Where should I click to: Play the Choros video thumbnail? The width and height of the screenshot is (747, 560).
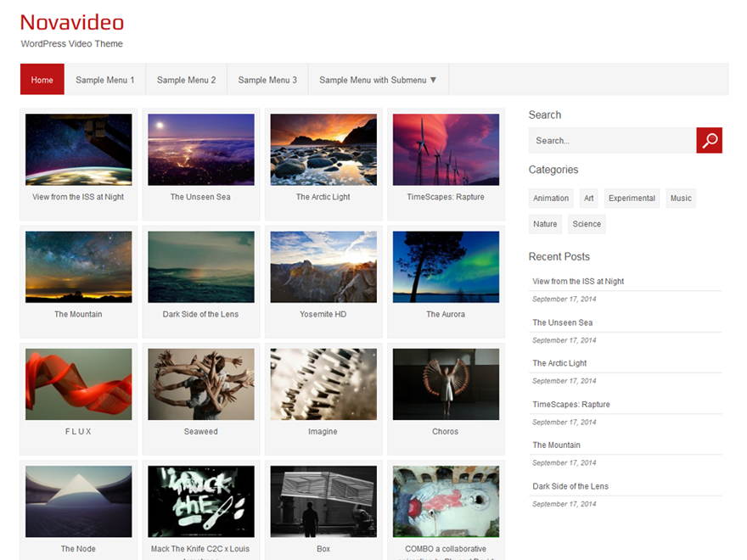(x=446, y=384)
